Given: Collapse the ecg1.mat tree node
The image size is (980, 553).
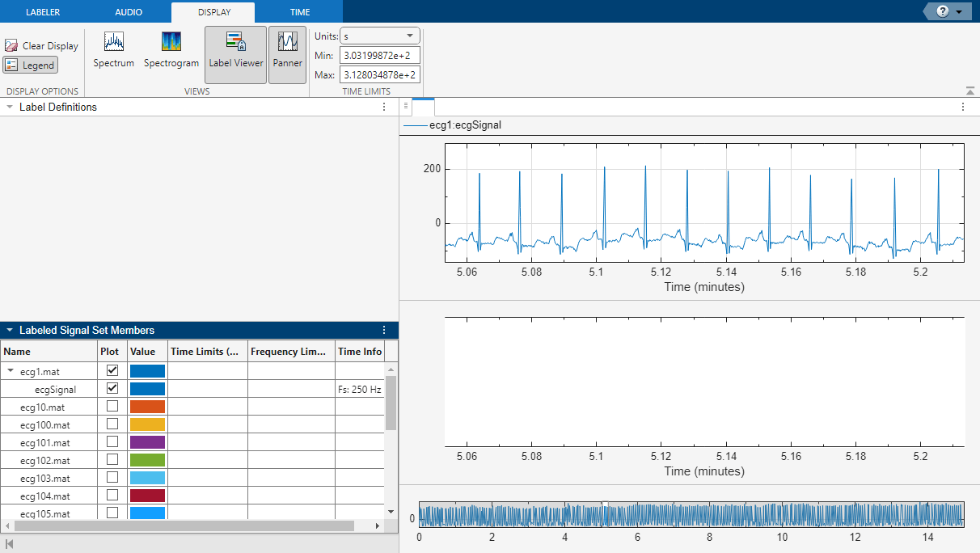Looking at the screenshot, I should coord(11,371).
